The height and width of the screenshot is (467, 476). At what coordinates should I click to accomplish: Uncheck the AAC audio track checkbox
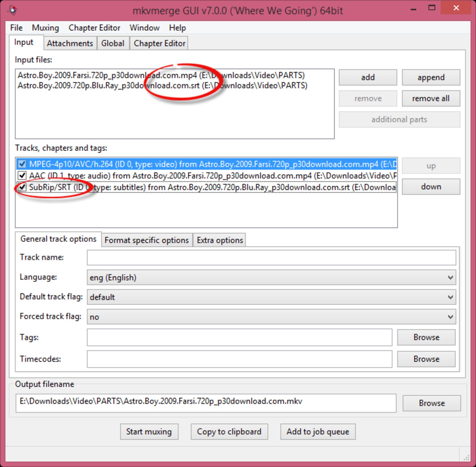pyautogui.click(x=22, y=175)
